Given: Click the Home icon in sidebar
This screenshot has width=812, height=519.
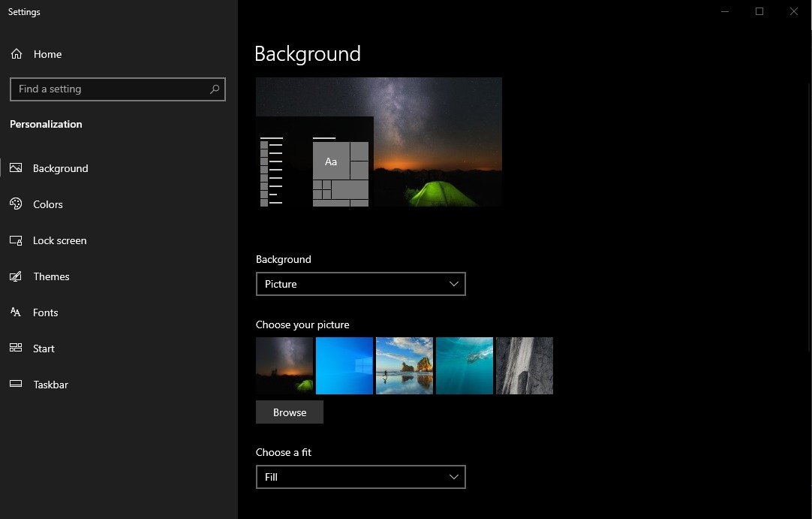Looking at the screenshot, I should [17, 54].
